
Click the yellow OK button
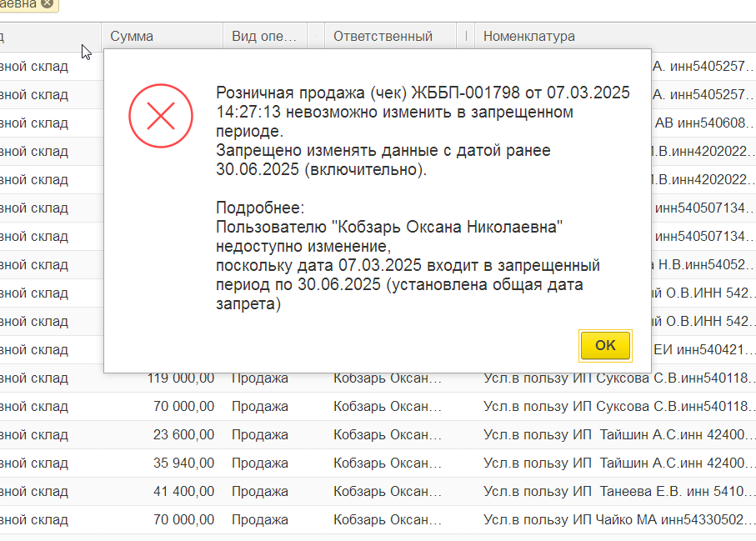tap(605, 345)
